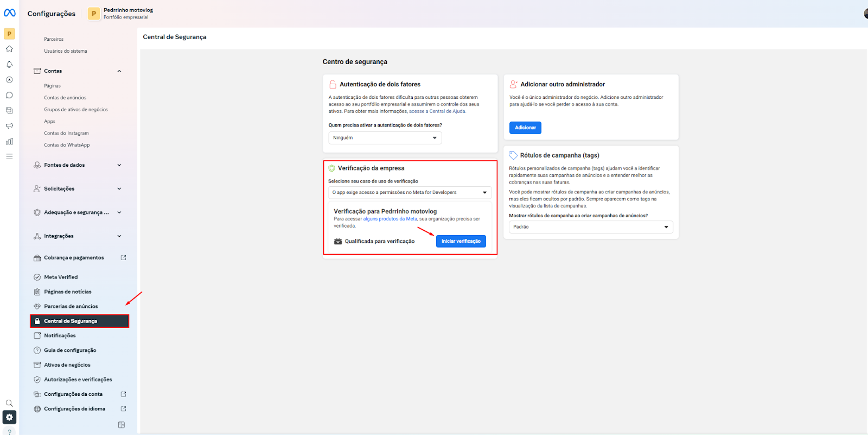Open the Ninguém two-factor dropdown

pyautogui.click(x=385, y=138)
